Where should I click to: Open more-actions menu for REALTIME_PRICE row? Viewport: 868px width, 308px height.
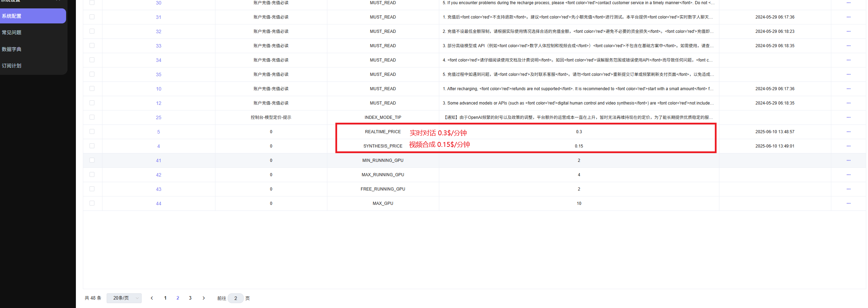848,132
